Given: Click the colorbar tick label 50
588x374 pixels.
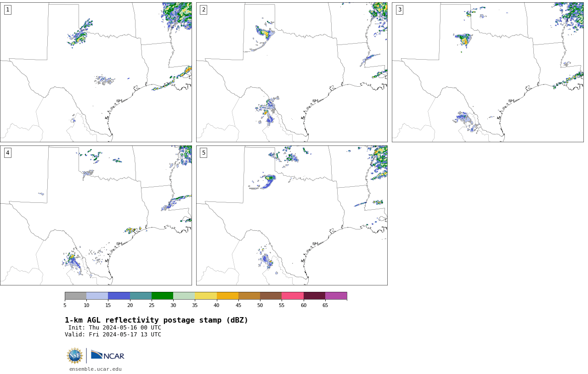Looking at the screenshot, I should click(260, 305).
